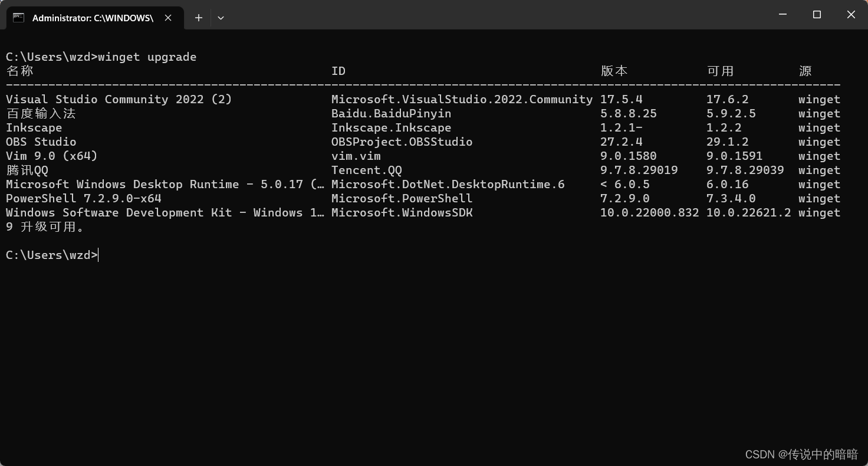Click version '< 6.0.5'
868x466 pixels.
[x=625, y=184]
